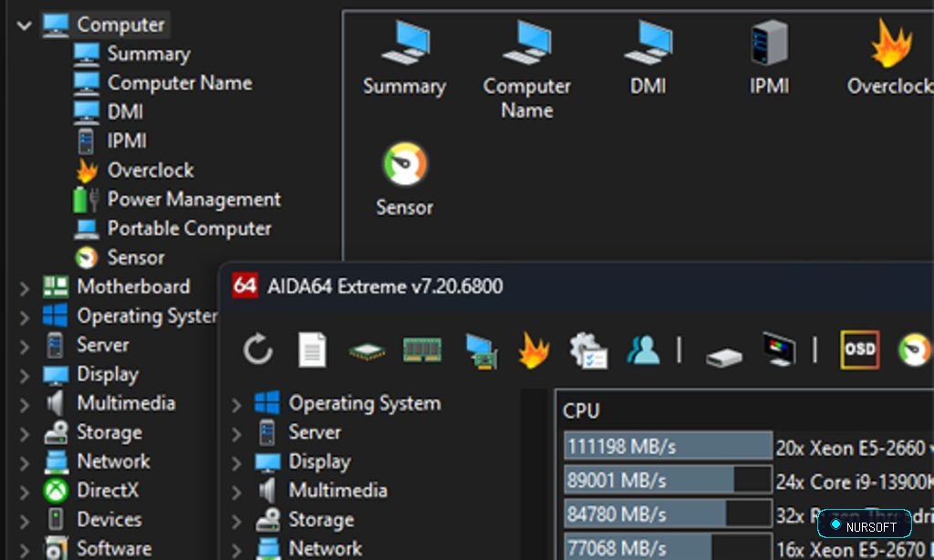The width and height of the screenshot is (934, 560).
Task: Click the DirectX Xbox icon
Action: tap(56, 491)
